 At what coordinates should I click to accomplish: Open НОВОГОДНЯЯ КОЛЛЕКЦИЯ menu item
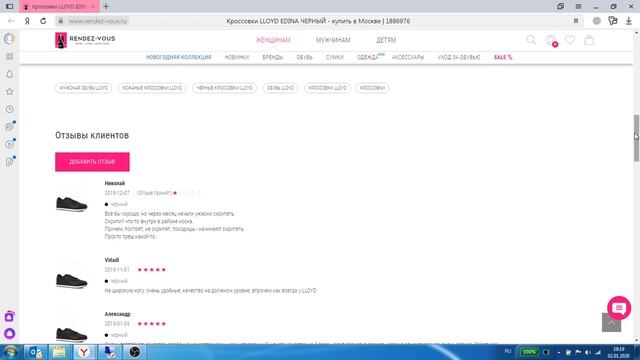pyautogui.click(x=179, y=57)
